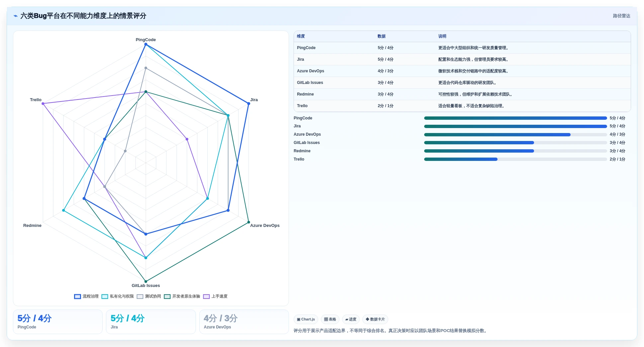
Task: Open the PingCode 5分 / 4分 score card
Action: [58, 322]
